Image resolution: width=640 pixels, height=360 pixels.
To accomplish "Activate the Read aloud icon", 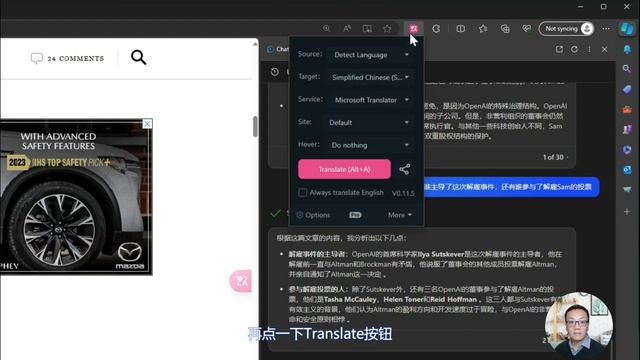I will pos(347,29).
